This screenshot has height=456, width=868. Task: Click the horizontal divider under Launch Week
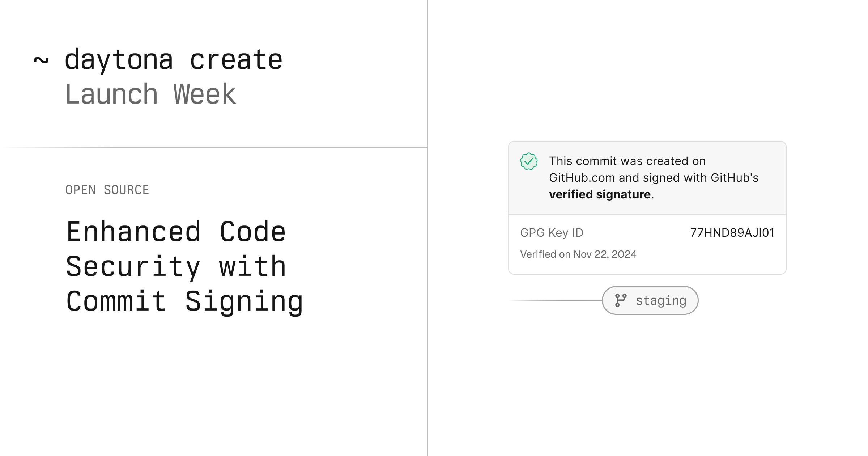point(214,147)
